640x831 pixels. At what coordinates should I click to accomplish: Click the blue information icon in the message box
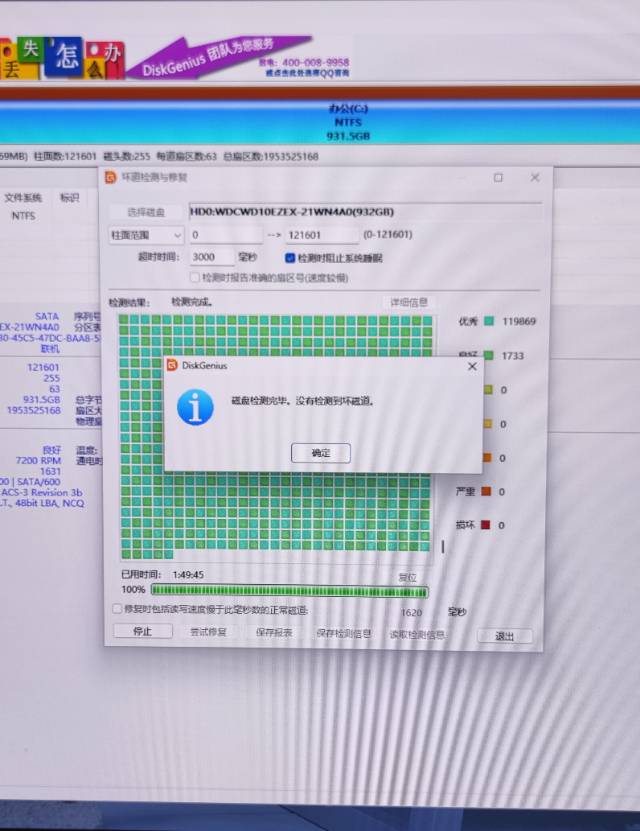click(195, 407)
